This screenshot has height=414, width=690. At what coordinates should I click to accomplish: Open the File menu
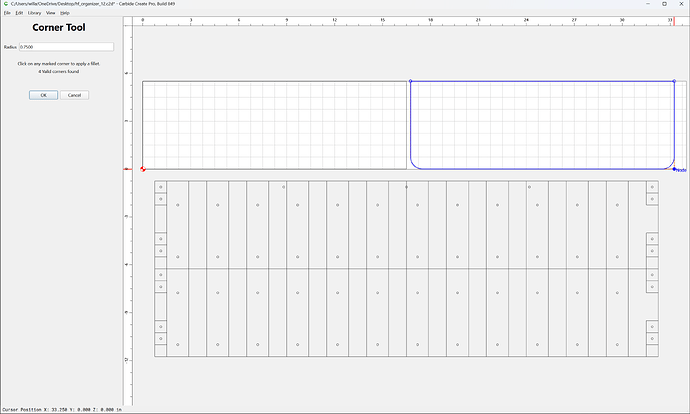click(x=7, y=13)
